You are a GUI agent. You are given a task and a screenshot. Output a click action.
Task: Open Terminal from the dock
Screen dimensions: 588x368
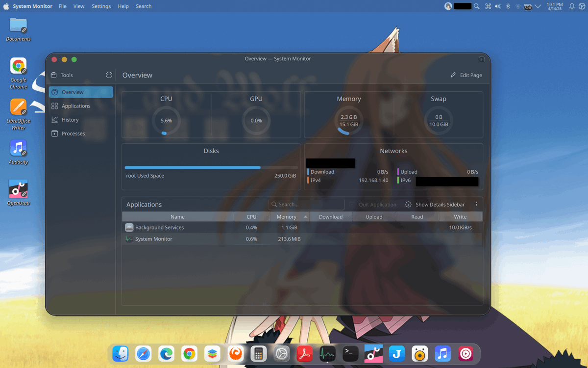pyautogui.click(x=350, y=353)
